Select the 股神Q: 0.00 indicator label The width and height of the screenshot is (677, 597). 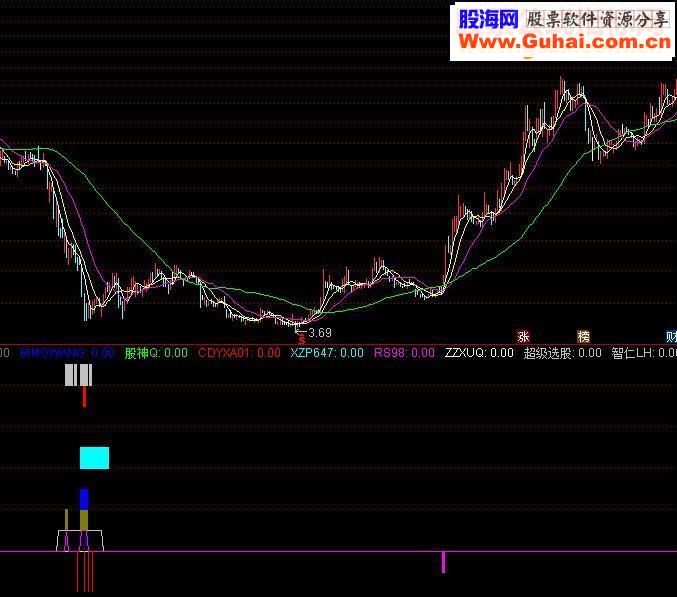pyautogui.click(x=156, y=353)
